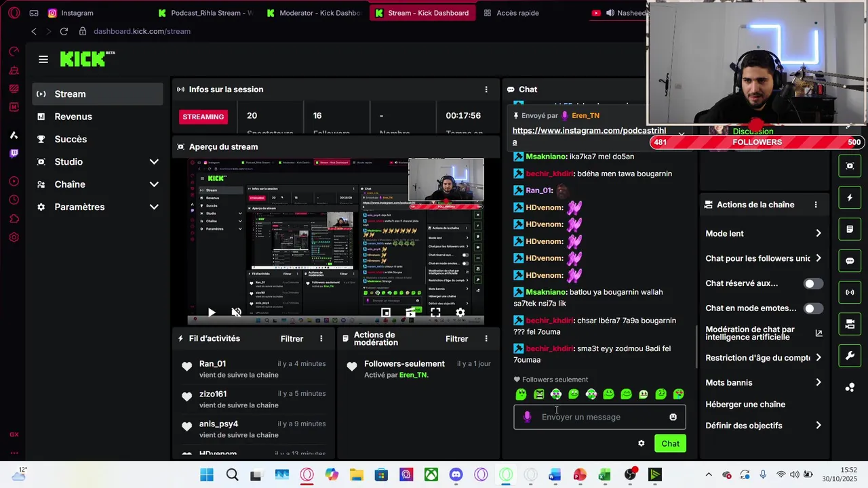The image size is (868, 488).
Task: Click Filtrer in Actions de modération
Action: click(457, 338)
